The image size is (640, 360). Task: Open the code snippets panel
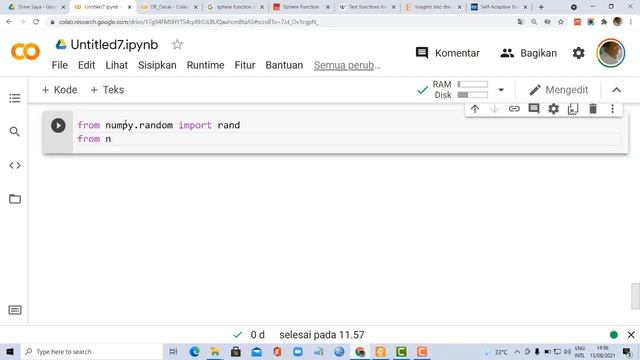pyautogui.click(x=15, y=165)
